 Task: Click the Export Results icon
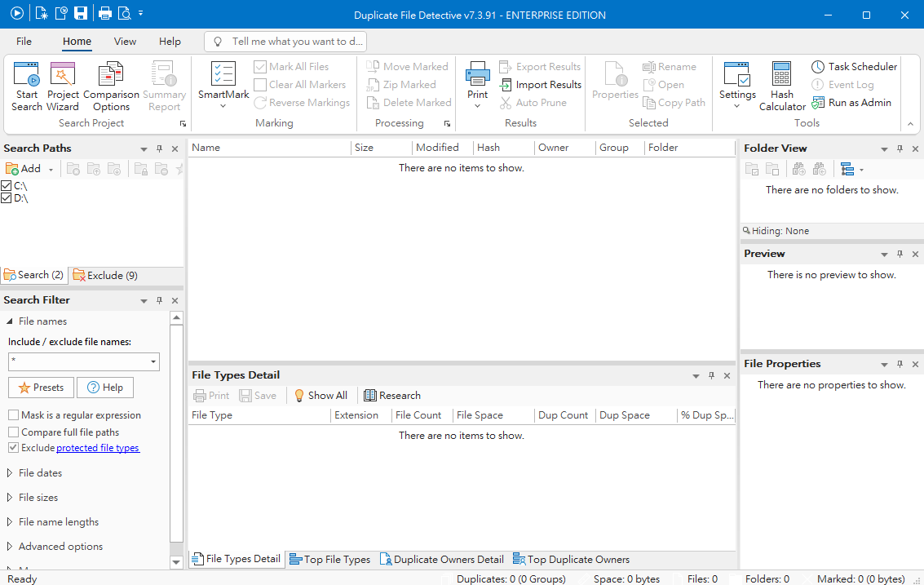click(x=505, y=67)
